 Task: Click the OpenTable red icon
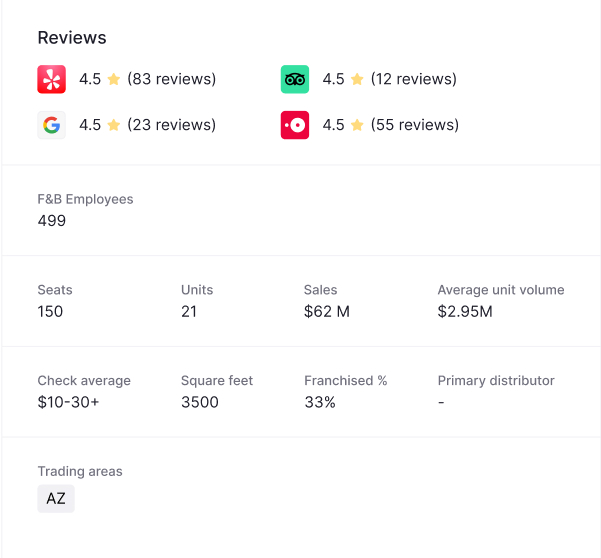click(295, 125)
